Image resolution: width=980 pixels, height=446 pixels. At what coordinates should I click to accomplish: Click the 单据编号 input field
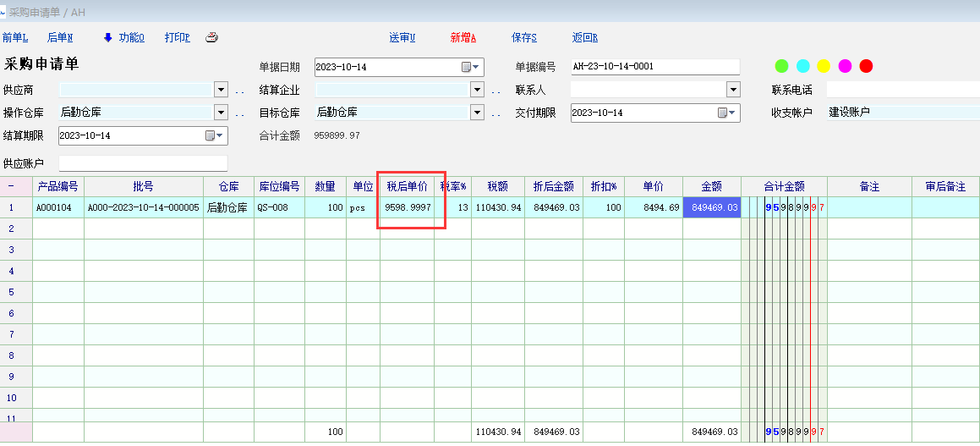[x=654, y=67]
